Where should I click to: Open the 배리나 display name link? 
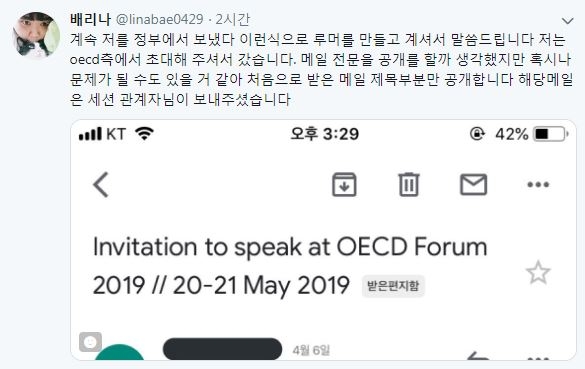point(90,19)
